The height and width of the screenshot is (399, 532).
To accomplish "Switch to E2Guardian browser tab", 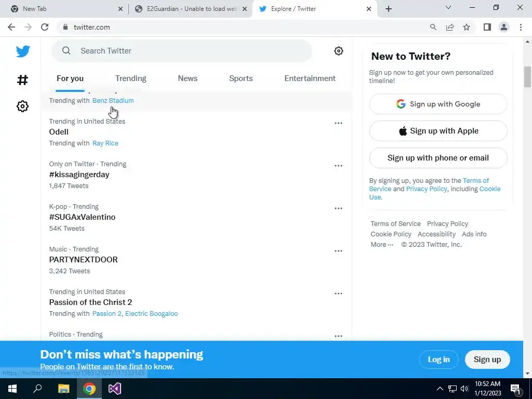I will (x=190, y=9).
